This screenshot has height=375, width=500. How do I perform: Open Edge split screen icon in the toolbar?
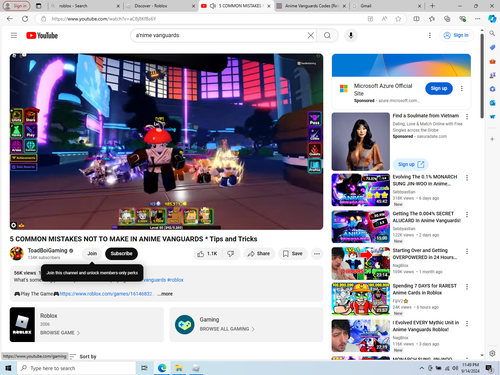[416, 19]
